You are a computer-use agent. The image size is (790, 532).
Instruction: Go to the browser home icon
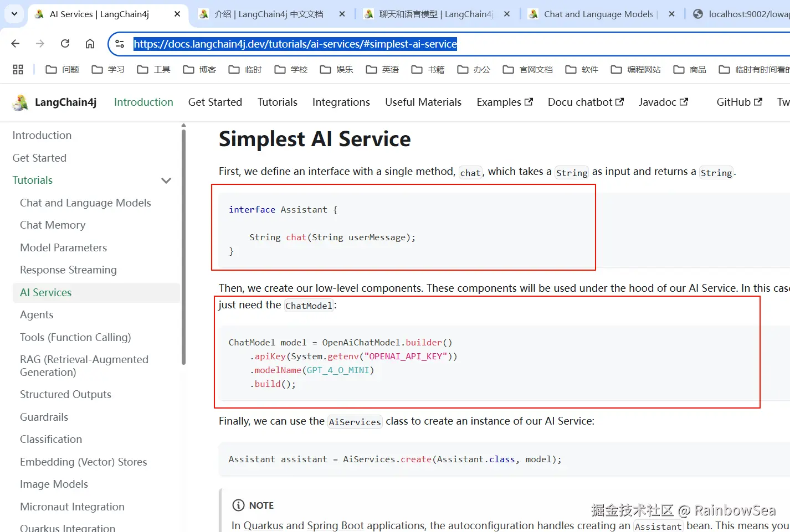point(90,44)
